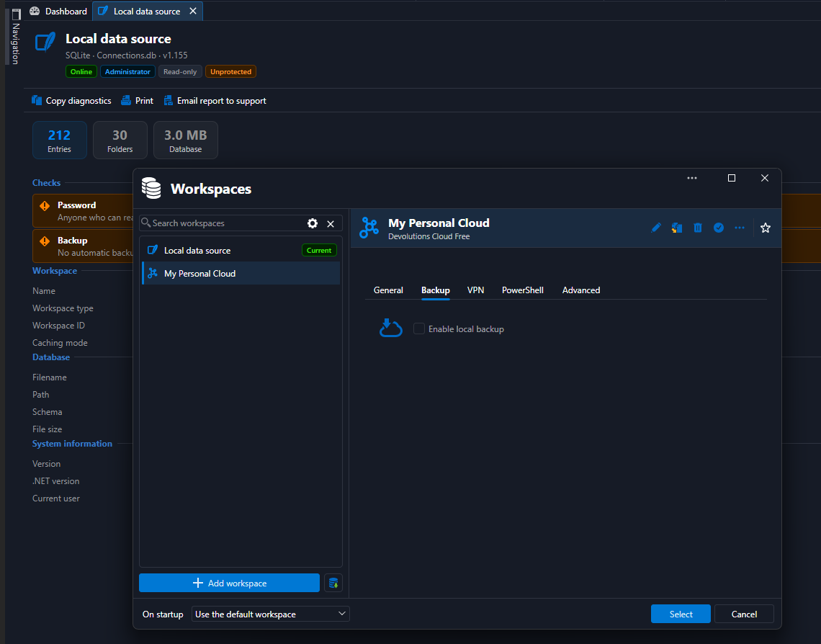Open the Advanced tab
The image size is (821, 644).
[580, 290]
